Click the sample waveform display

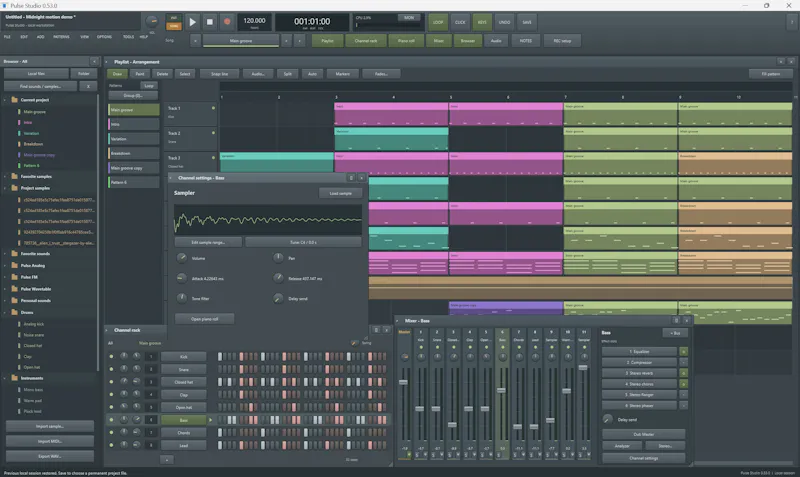point(268,220)
